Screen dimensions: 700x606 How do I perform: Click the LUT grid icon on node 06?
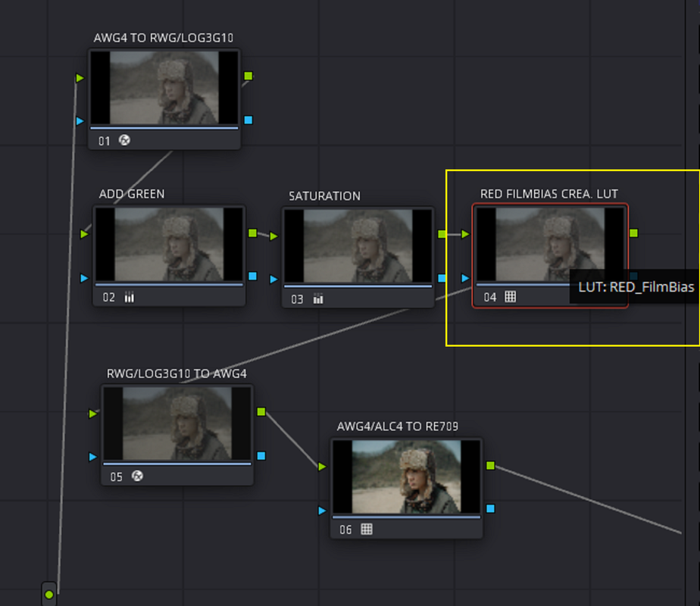(367, 529)
